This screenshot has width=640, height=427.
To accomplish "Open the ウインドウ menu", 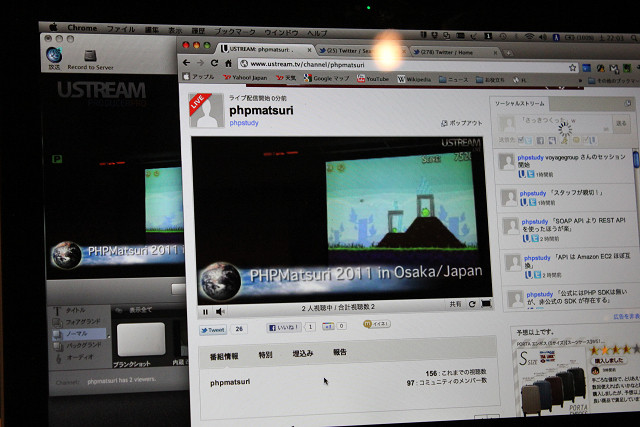I will tap(281, 32).
